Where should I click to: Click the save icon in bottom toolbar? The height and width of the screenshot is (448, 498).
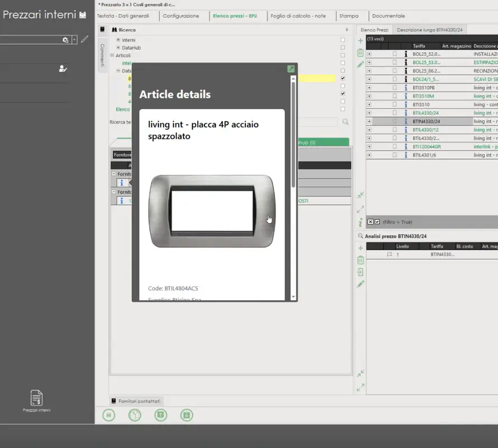109,415
